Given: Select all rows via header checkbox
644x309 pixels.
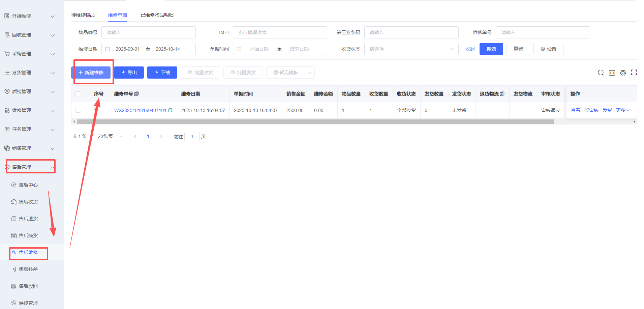Looking at the screenshot, I should click(78, 94).
